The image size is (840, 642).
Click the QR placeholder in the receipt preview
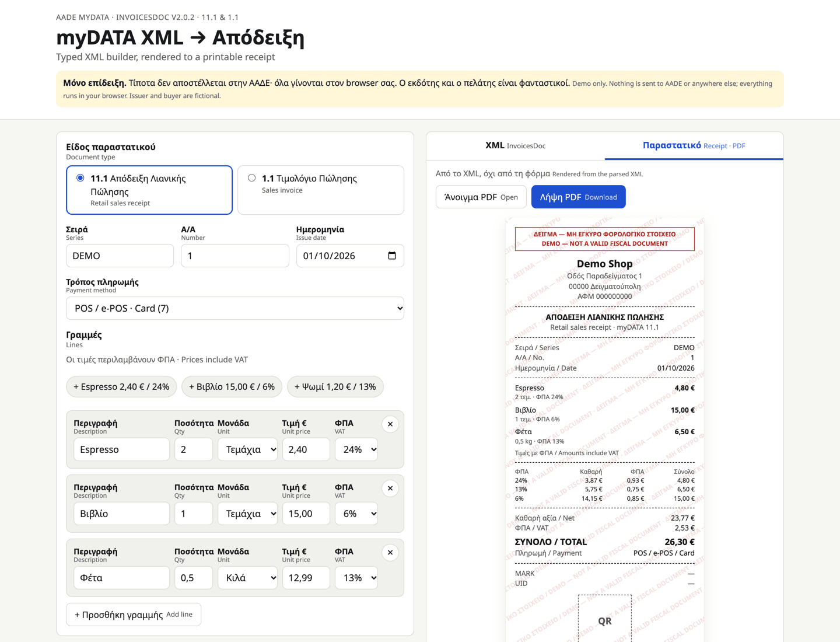[x=605, y=619]
